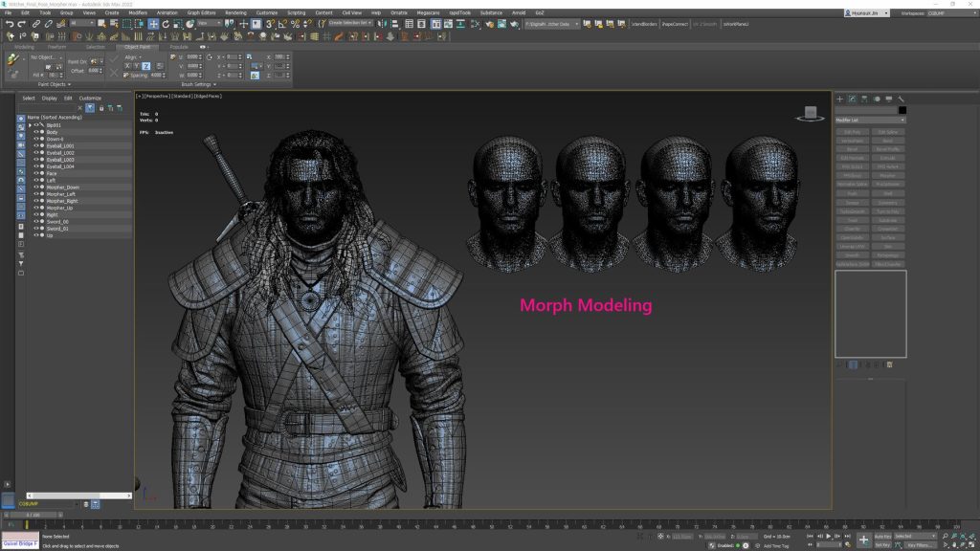980x551 pixels.
Task: Select the Link tool icon
Action: [x=36, y=24]
